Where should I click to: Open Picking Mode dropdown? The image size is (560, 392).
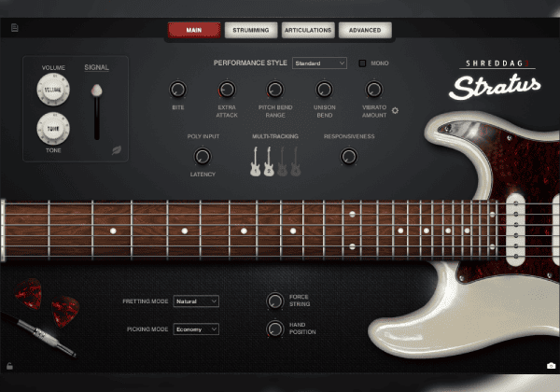coord(196,329)
